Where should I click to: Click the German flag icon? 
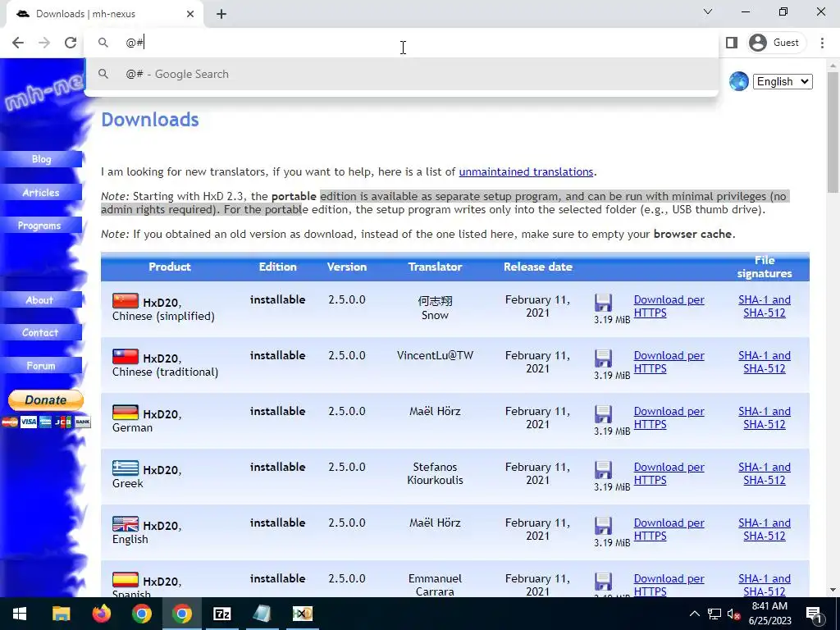coord(126,412)
